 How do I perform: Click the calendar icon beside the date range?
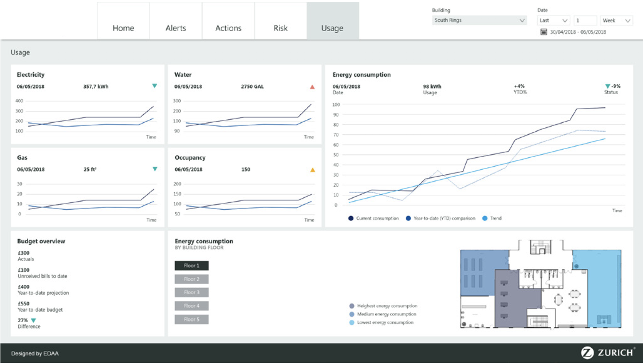[544, 32]
